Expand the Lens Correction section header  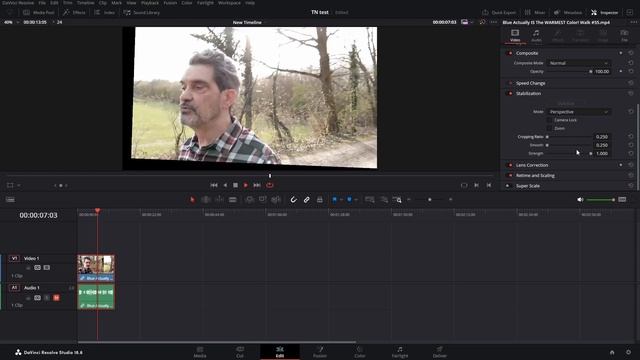(x=532, y=165)
